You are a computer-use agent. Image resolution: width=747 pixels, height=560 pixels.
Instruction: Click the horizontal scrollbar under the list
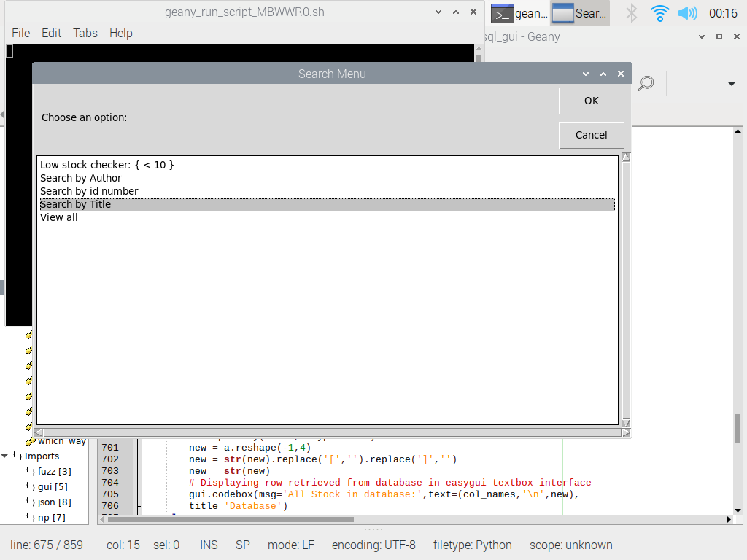[328, 432]
